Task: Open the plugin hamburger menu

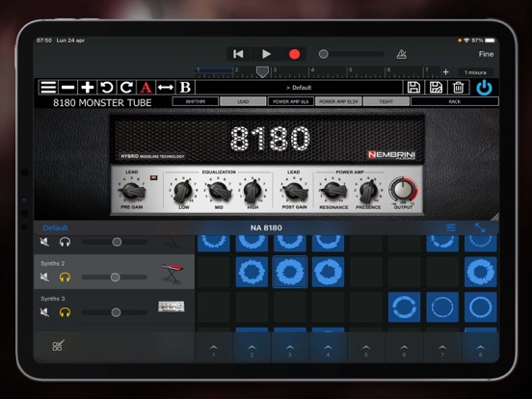Action: [48, 88]
